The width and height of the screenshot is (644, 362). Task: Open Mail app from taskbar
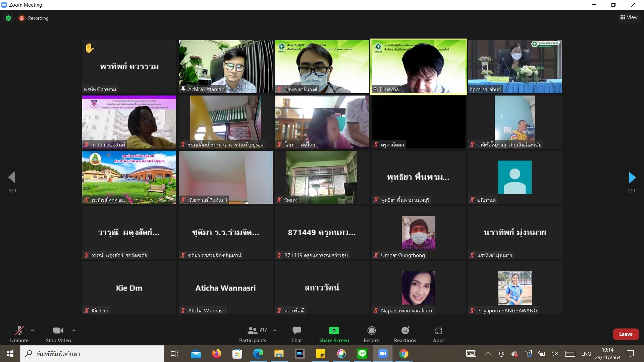click(x=196, y=354)
